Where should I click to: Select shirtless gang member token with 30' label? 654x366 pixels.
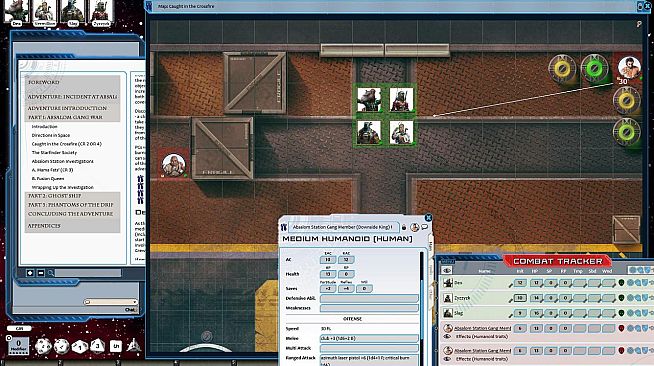tap(629, 68)
